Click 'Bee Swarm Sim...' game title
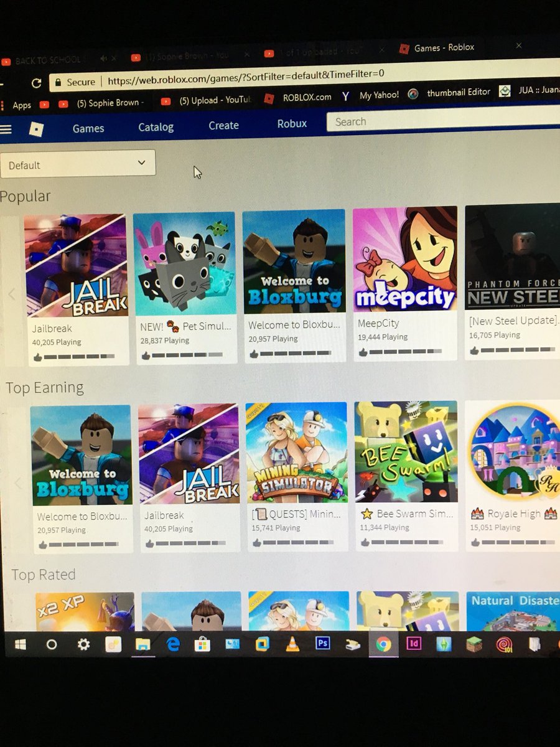Viewport: 560px width, 747px height. click(x=407, y=514)
